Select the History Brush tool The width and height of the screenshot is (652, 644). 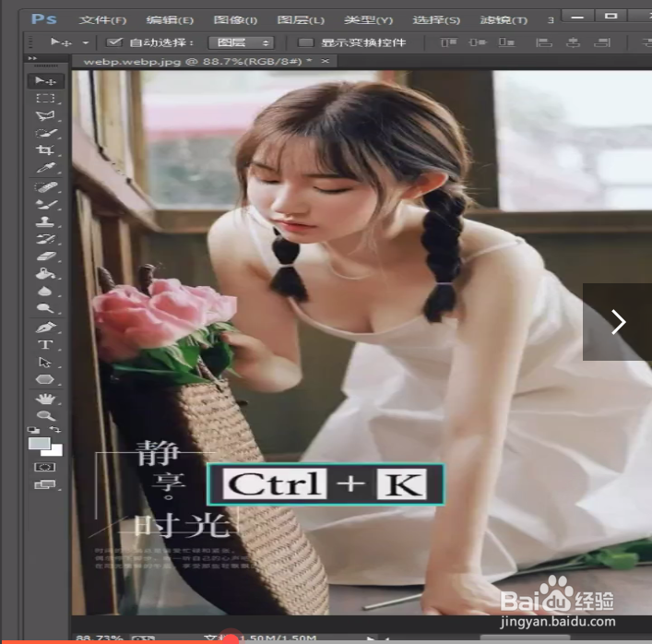tap(46, 239)
